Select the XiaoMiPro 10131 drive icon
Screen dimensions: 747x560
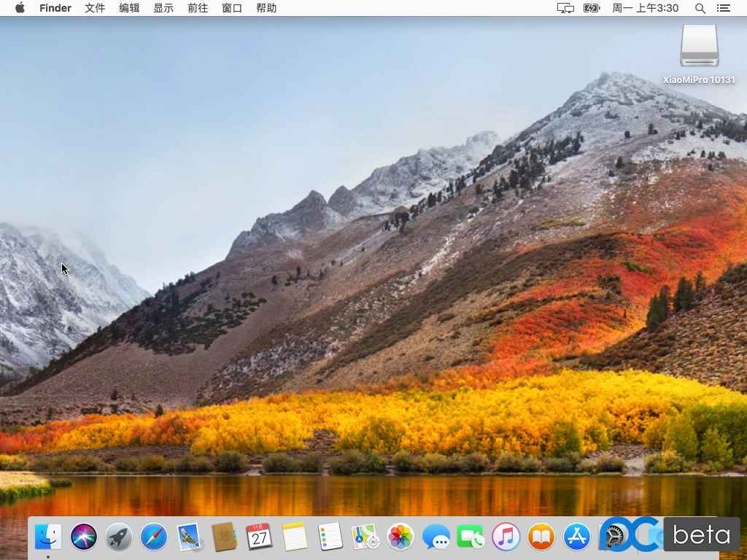[x=699, y=46]
